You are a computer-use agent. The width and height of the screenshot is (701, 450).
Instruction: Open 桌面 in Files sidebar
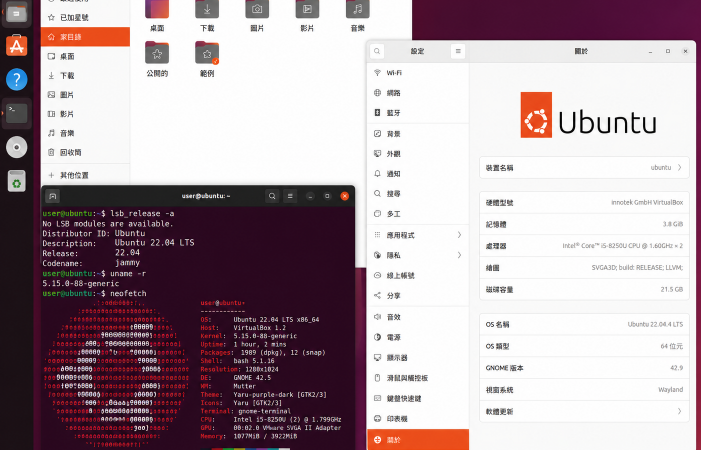pos(85,56)
